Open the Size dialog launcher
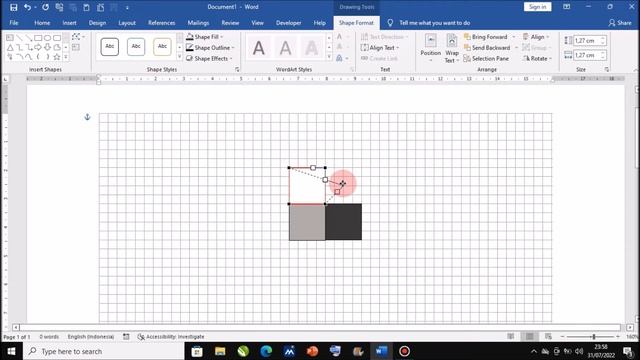This screenshot has height=360, width=640. point(607,70)
